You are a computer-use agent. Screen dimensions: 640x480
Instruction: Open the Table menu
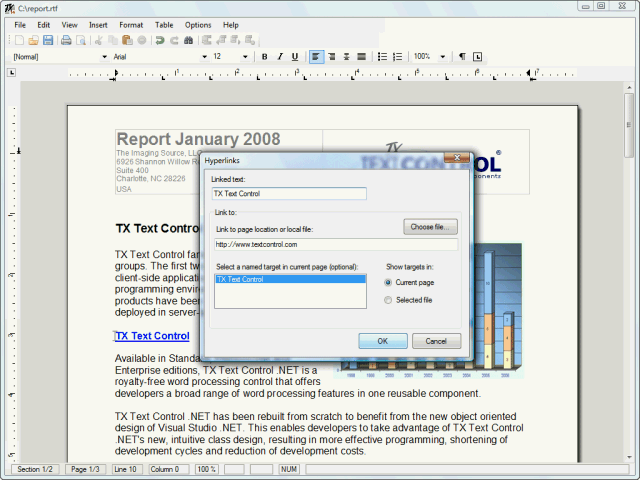pyautogui.click(x=164, y=24)
